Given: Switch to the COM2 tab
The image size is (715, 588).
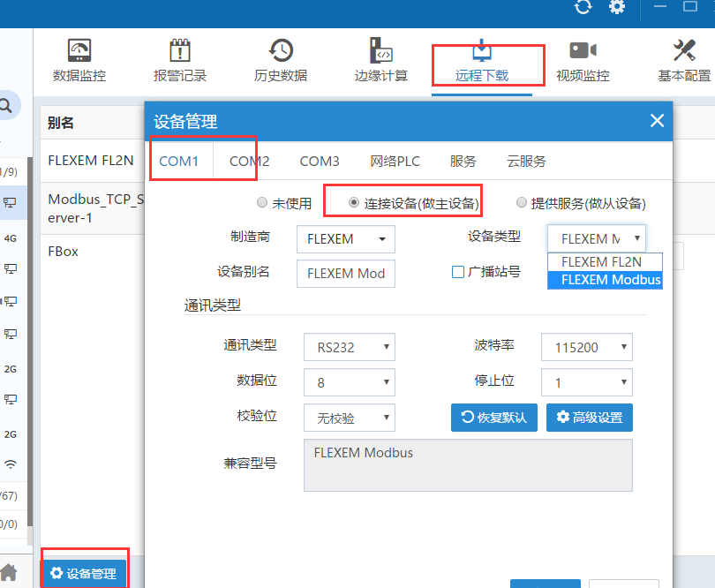Looking at the screenshot, I should pyautogui.click(x=250, y=161).
